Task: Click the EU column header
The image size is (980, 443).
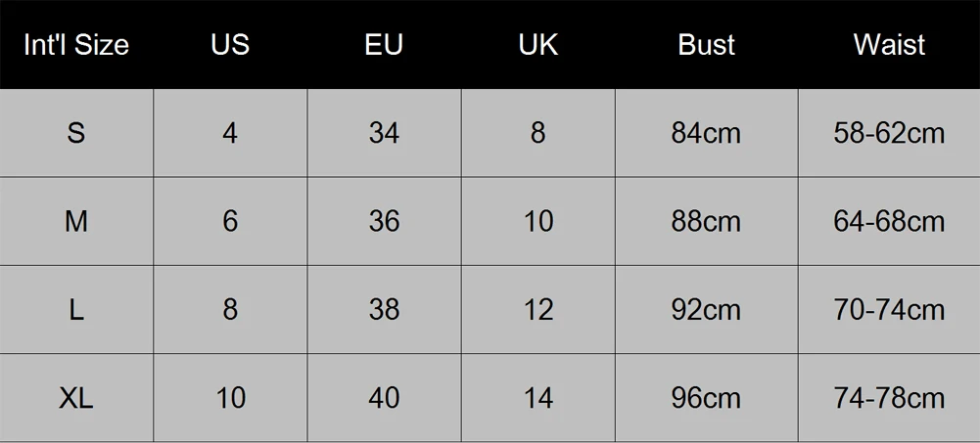Action: coord(384,45)
